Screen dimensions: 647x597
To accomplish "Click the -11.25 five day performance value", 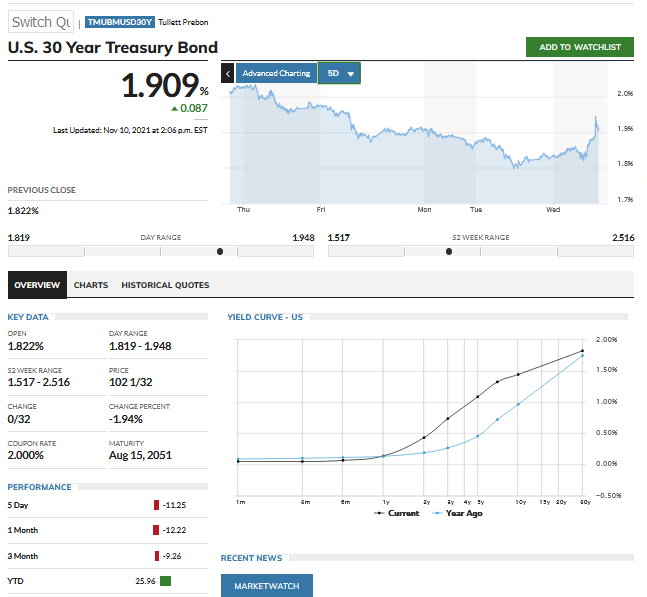I will 174,505.
